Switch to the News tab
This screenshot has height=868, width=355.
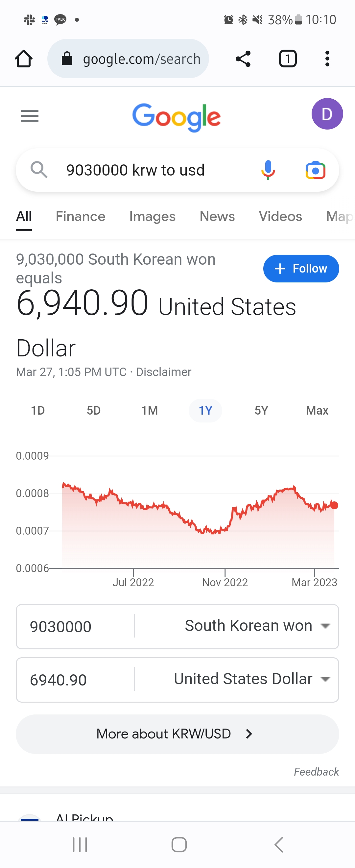click(x=217, y=216)
